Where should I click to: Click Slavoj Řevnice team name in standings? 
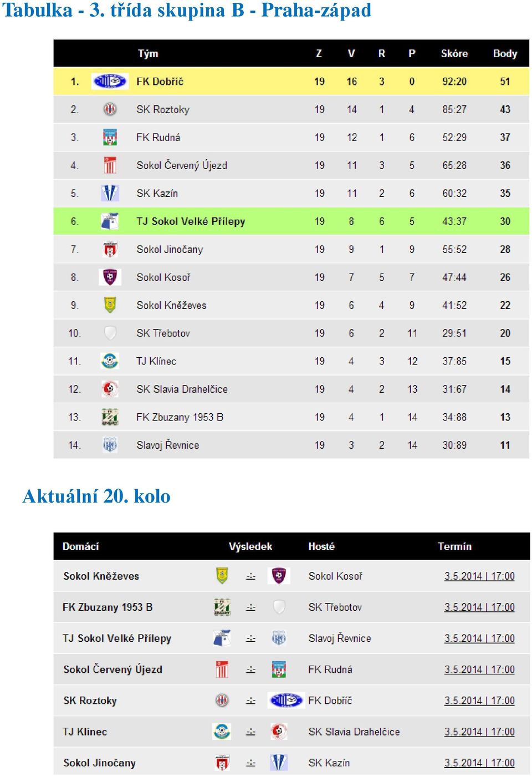tap(168, 445)
